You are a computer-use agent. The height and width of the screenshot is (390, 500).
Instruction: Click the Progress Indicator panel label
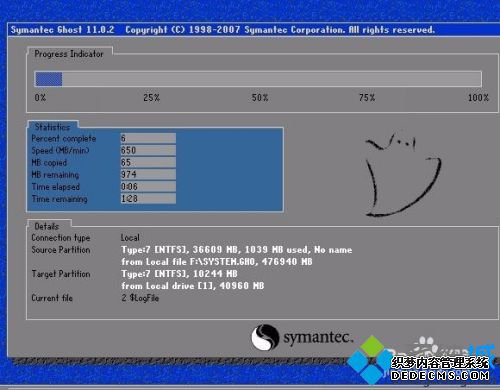tap(69, 54)
